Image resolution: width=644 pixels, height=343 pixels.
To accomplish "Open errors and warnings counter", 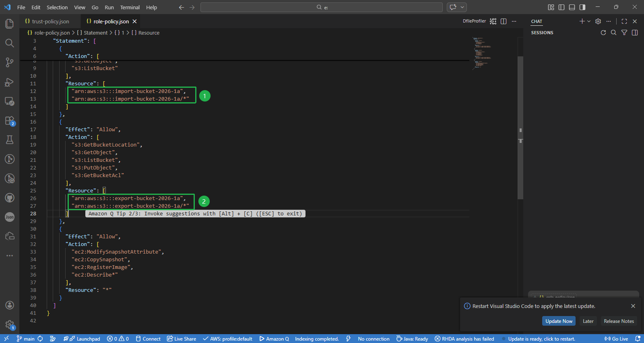I will pos(118,339).
